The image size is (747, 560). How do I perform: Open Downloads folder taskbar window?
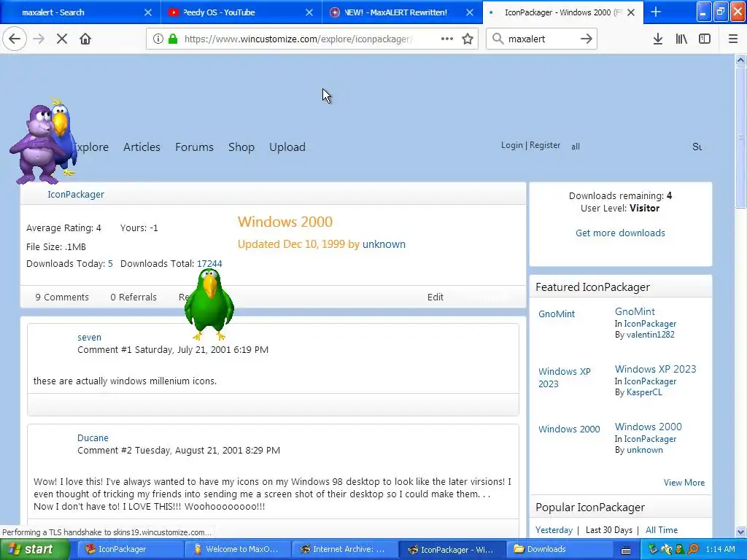coord(560,549)
